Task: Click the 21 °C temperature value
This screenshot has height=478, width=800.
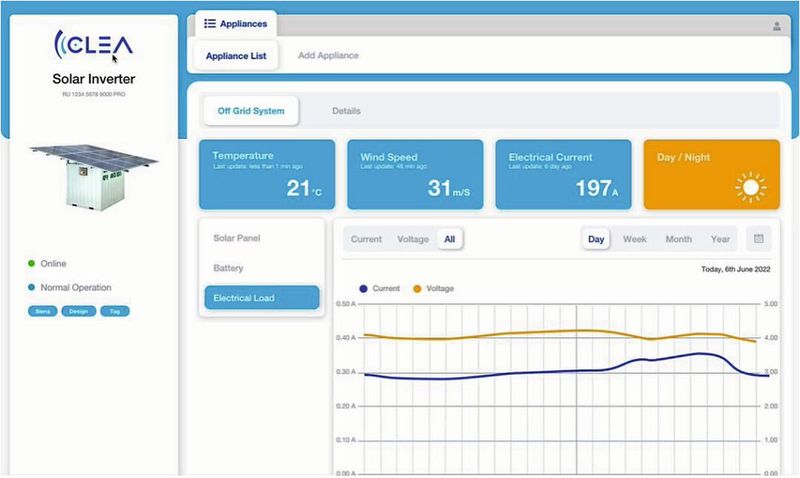Action: tap(304, 188)
